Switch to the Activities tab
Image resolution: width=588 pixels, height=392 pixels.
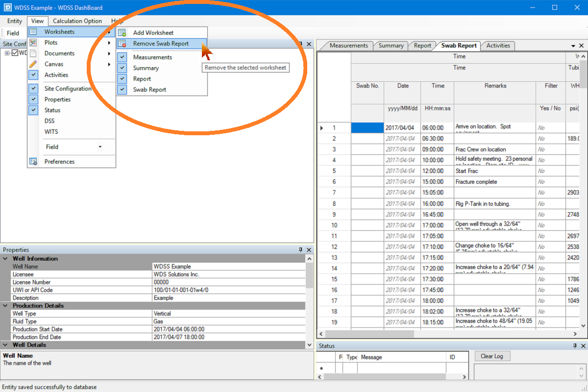point(498,46)
